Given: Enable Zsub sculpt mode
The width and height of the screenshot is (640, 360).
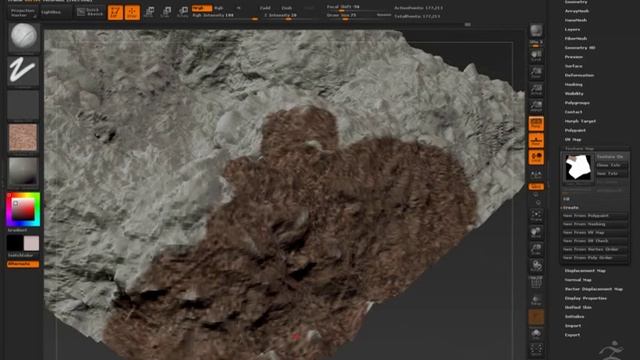Looking at the screenshot, I should (x=287, y=8).
